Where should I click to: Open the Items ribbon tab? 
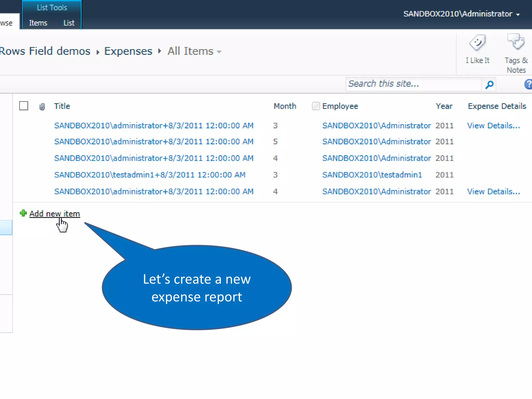pos(38,23)
